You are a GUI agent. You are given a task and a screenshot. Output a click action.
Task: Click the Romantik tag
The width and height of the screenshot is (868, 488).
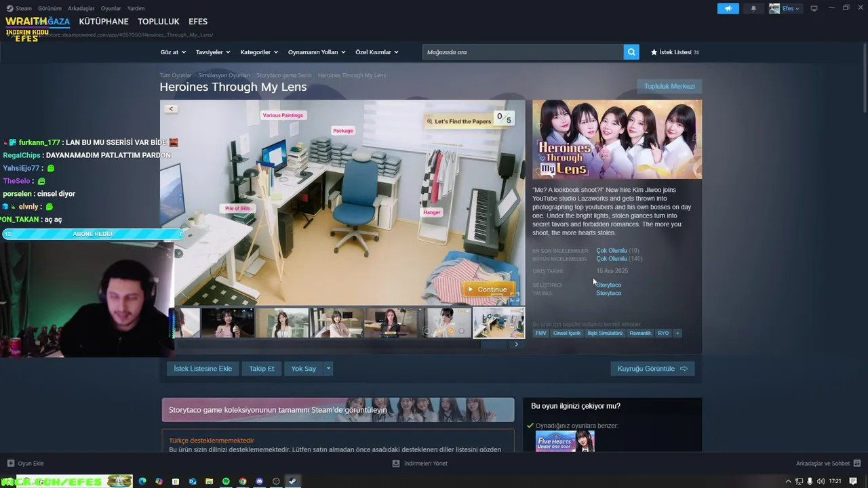coord(640,333)
